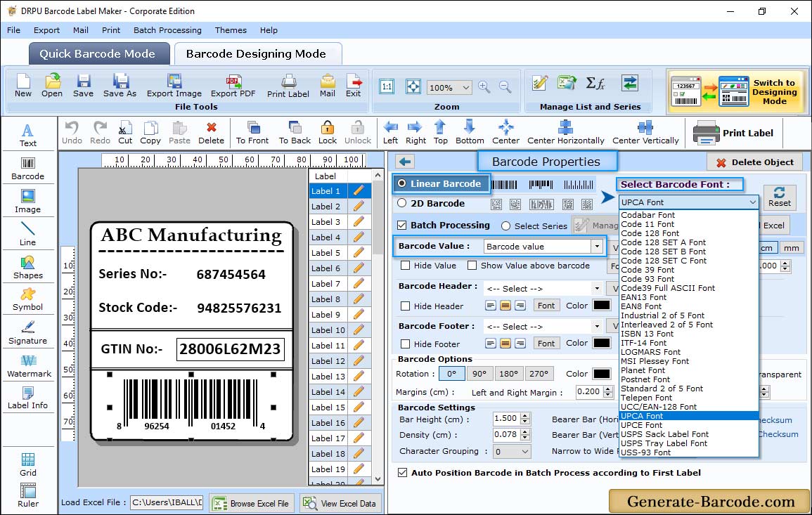Click the header Font button
This screenshot has width=812, height=515.
[546, 306]
